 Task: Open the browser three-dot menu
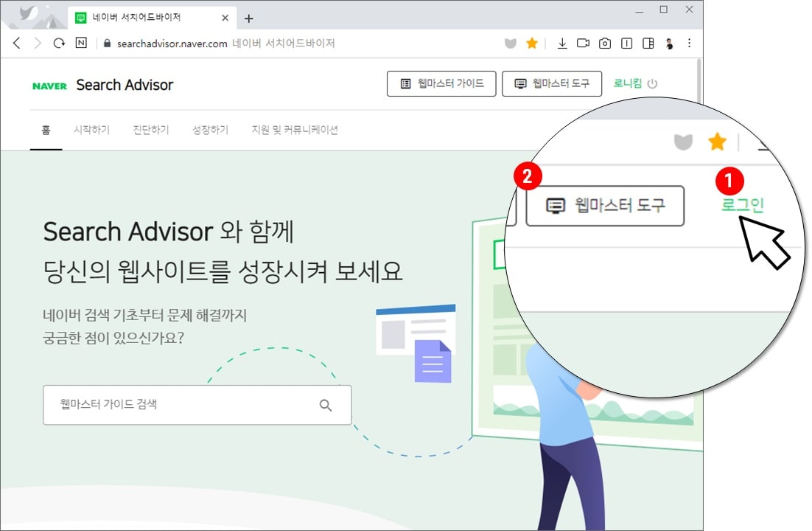[x=689, y=43]
